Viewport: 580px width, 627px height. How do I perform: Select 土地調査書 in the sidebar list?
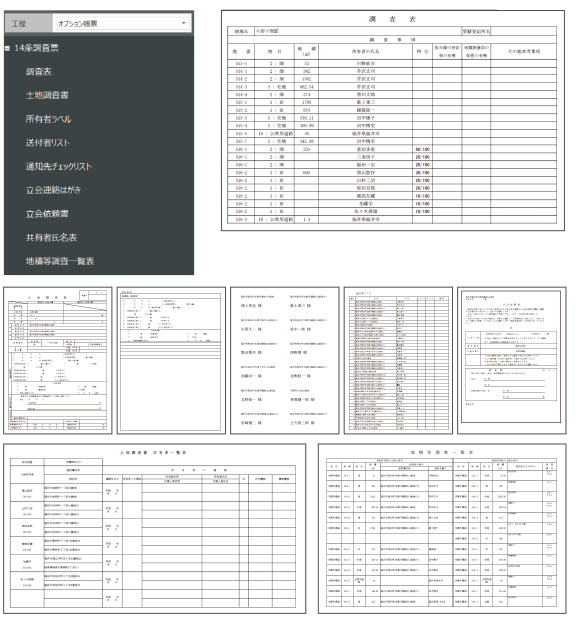pos(47,95)
